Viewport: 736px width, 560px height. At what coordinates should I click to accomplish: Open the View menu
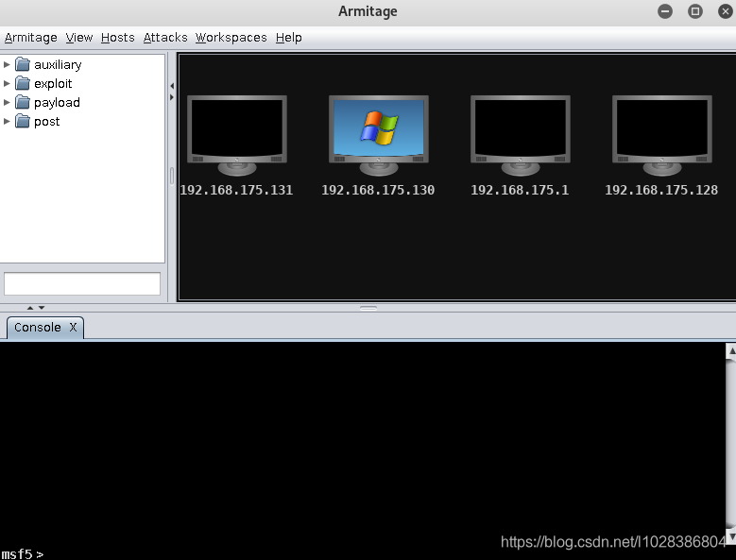pyautogui.click(x=78, y=38)
